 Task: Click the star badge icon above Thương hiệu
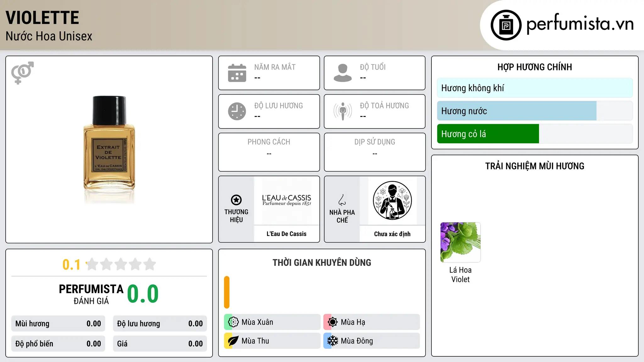pos(236,200)
